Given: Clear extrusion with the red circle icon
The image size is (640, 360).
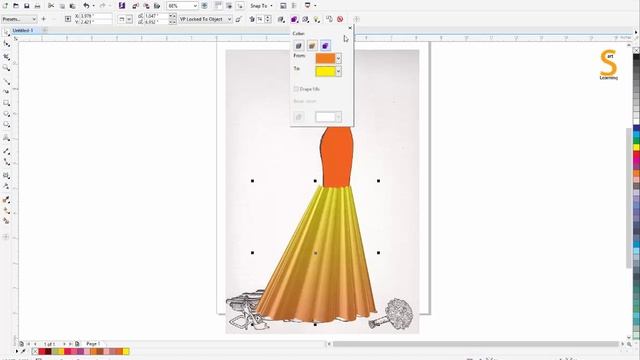Looking at the screenshot, I should 340,19.
